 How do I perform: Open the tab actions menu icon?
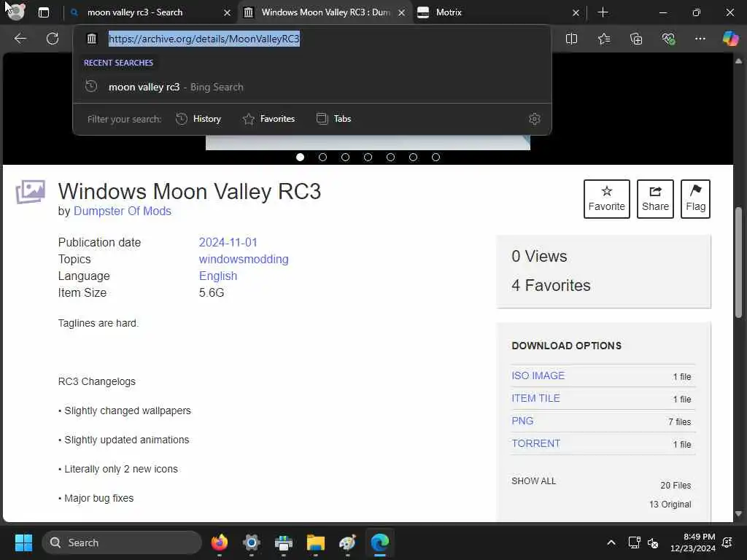click(43, 12)
